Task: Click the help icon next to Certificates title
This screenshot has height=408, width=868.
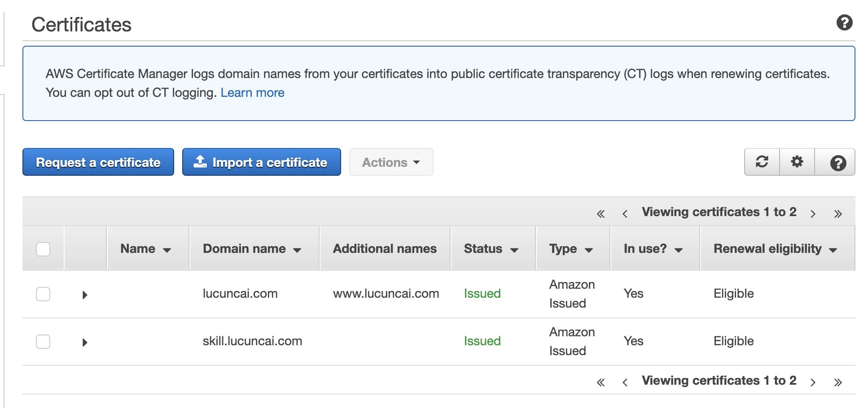Action: [x=844, y=22]
